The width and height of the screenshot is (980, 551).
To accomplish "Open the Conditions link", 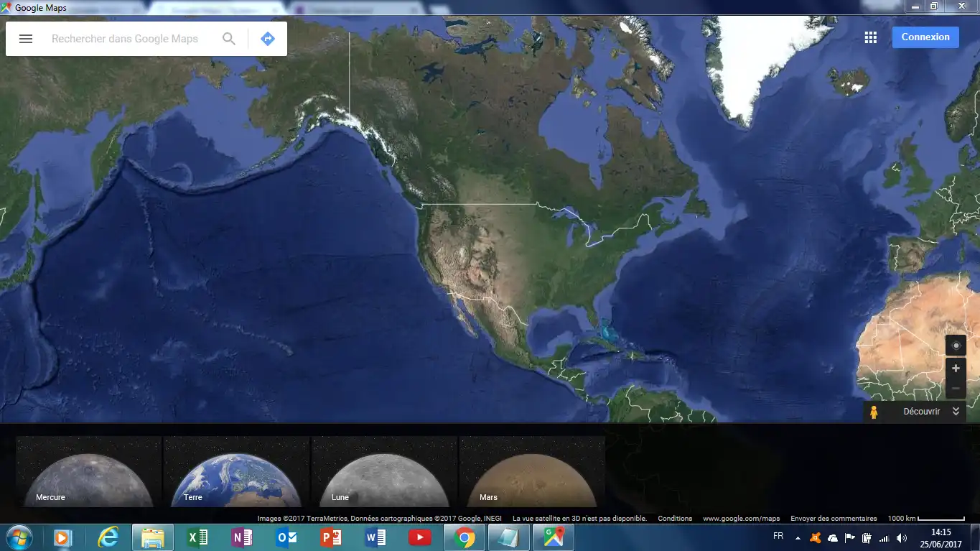I will (675, 518).
